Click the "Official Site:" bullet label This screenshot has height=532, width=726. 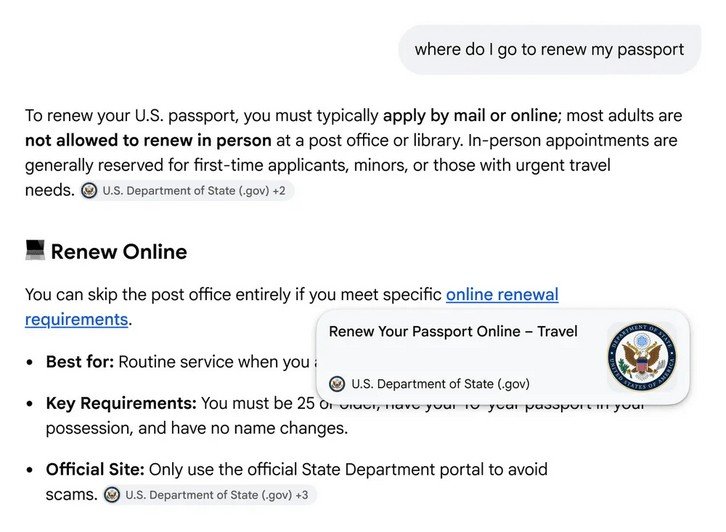tap(95, 469)
